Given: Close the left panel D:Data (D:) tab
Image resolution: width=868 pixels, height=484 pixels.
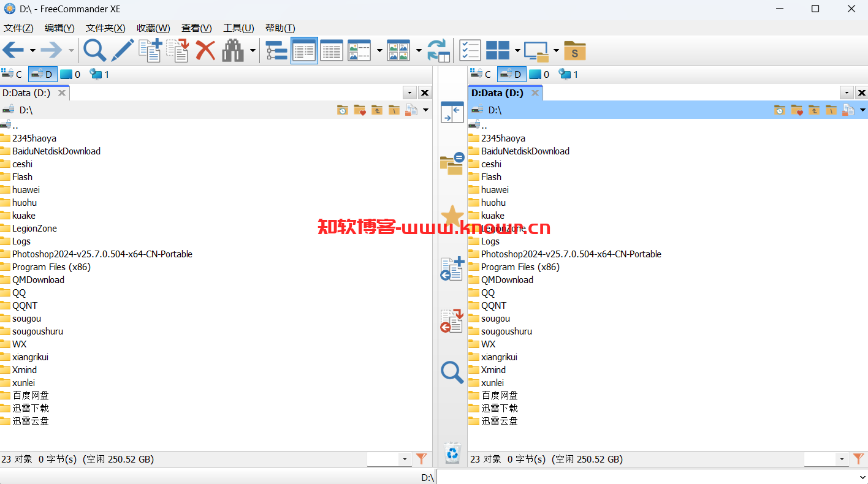Looking at the screenshot, I should point(62,93).
